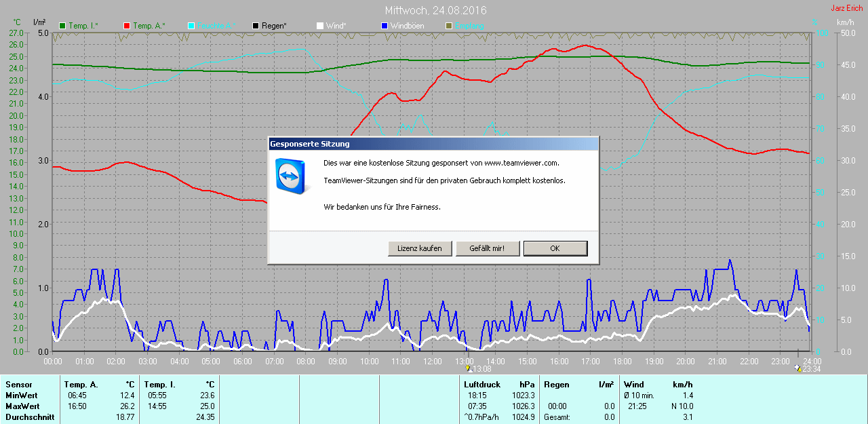Click the 1024.9 average pressure value
The width and height of the screenshot is (868, 424).
(523, 417)
